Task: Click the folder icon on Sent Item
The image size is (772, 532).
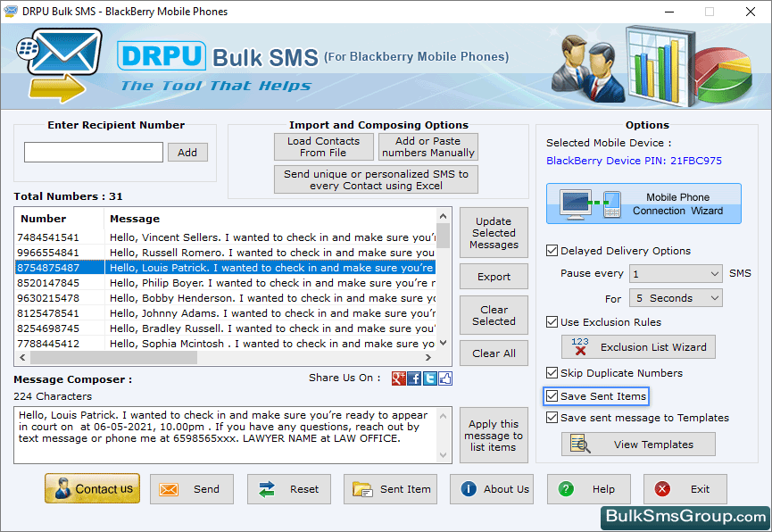Action: pos(362,490)
